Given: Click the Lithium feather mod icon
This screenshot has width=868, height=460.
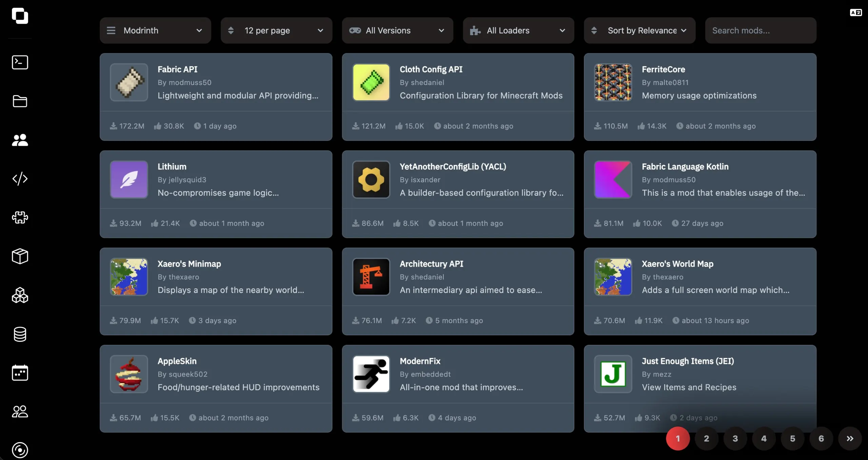Looking at the screenshot, I should pyautogui.click(x=129, y=180).
